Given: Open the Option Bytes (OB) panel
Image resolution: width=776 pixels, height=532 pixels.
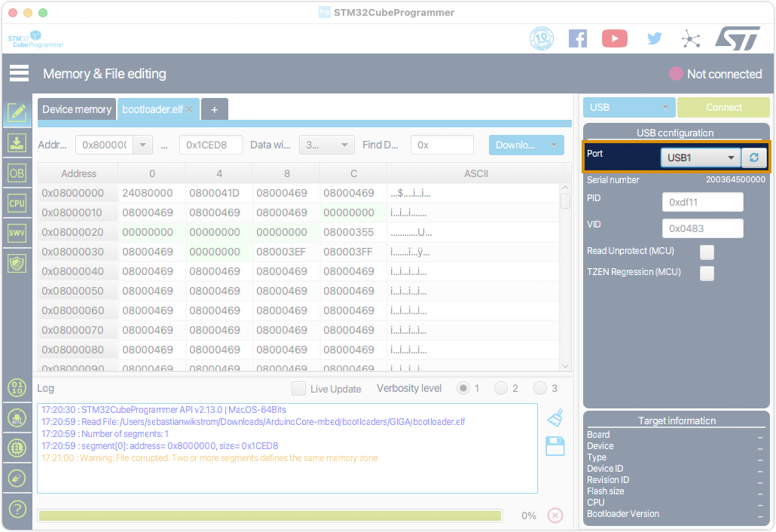Looking at the screenshot, I should point(17,173).
